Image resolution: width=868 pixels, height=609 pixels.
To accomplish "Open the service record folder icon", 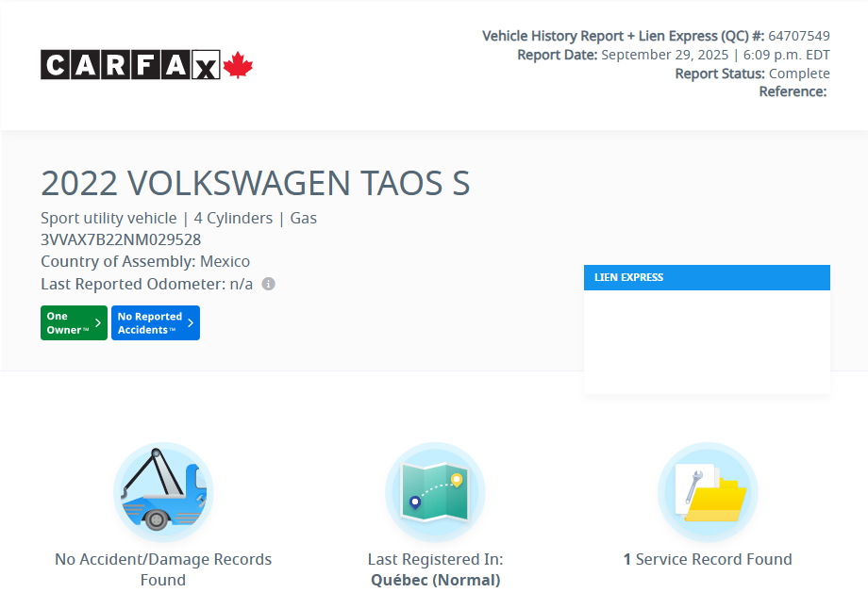I will [x=708, y=491].
